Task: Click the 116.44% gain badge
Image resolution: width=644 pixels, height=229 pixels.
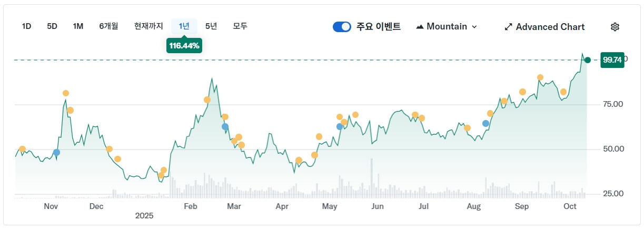Action: (184, 46)
